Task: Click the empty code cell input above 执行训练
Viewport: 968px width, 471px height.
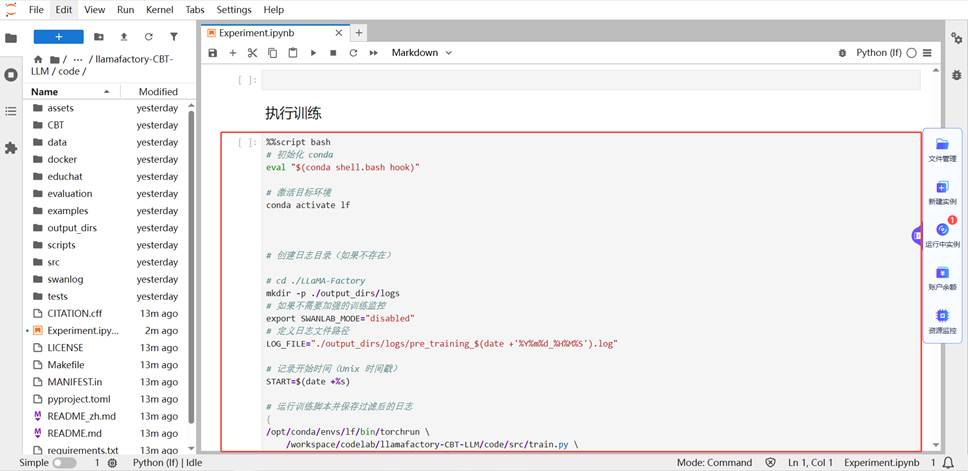Action: point(591,80)
